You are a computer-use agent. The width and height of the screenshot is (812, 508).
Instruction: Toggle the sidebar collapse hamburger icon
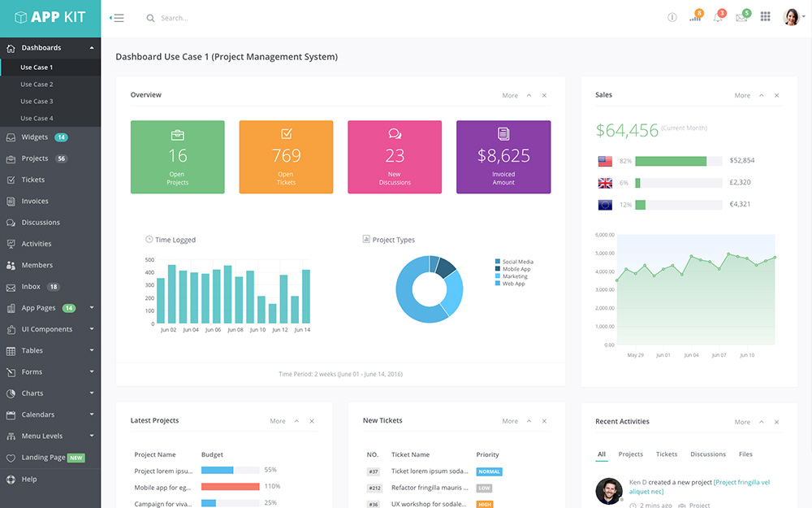point(117,18)
